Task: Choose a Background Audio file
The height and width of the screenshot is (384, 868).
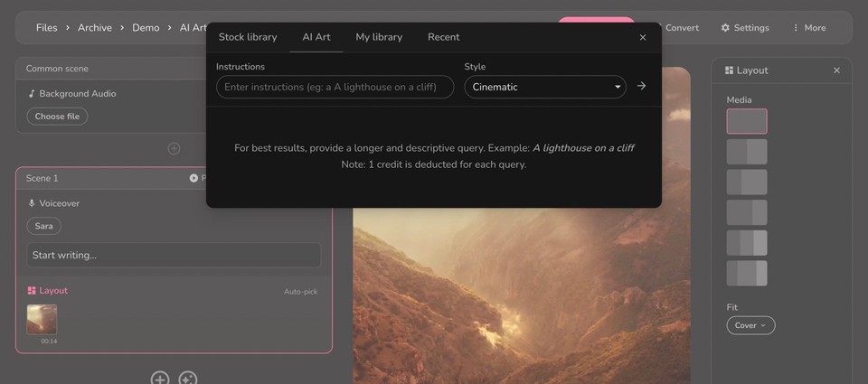Action: (57, 117)
